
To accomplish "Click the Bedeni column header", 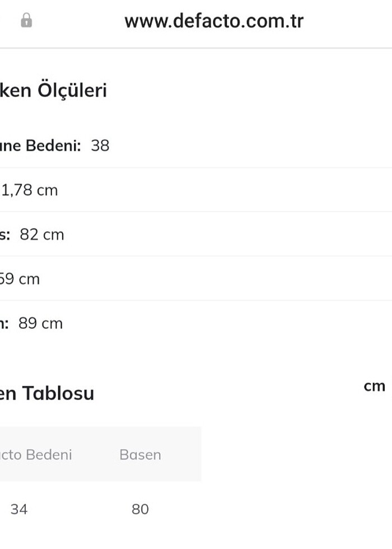I will click(x=36, y=455).
